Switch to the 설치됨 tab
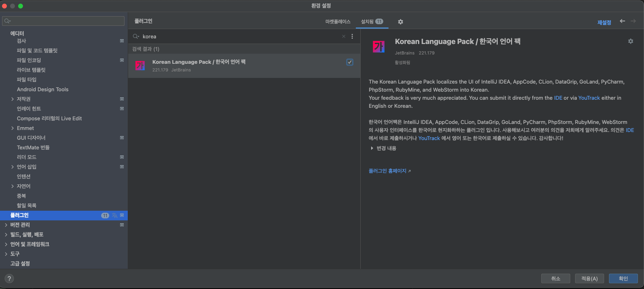 pyautogui.click(x=372, y=22)
